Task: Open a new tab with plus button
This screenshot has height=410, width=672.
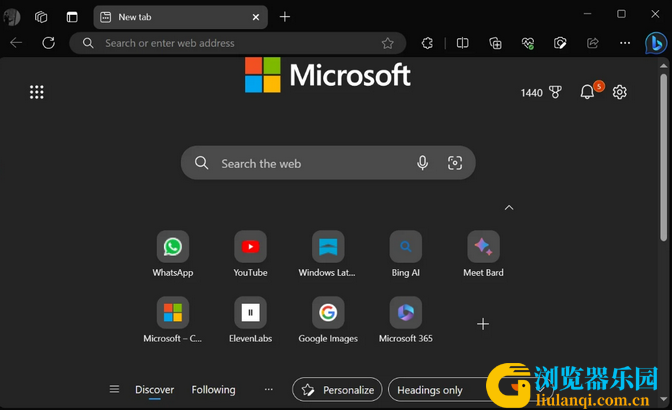Action: (285, 17)
